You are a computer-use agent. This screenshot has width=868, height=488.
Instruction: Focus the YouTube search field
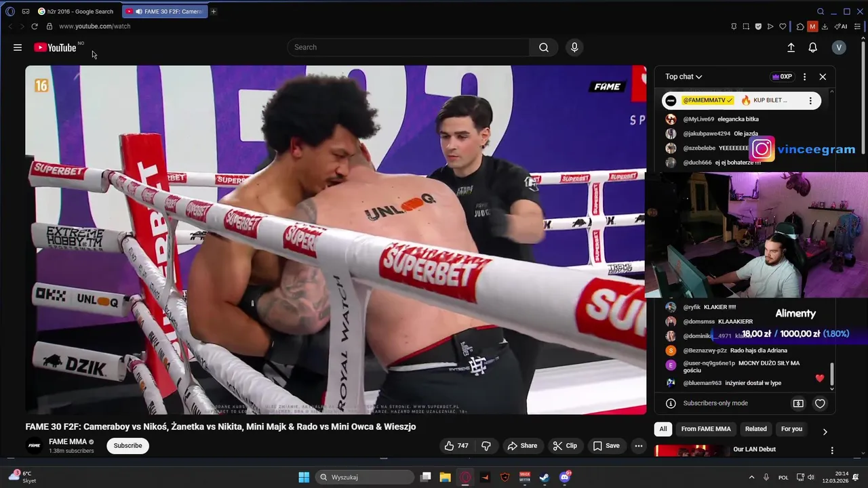coord(409,47)
